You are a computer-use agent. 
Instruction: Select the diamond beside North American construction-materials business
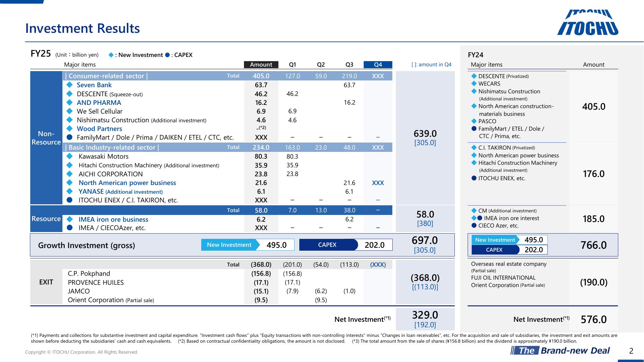(x=474, y=106)
